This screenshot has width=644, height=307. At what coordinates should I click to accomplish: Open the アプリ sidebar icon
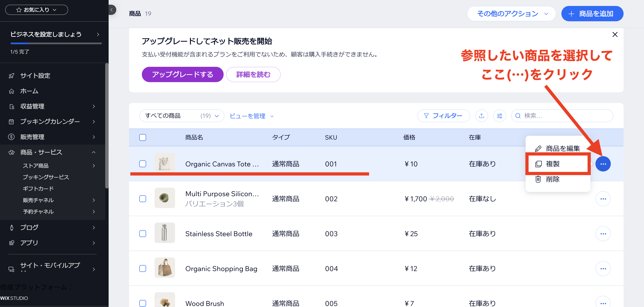[11, 243]
